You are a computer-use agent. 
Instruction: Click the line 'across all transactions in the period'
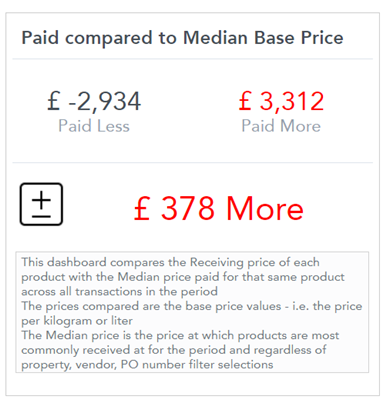pos(119,291)
